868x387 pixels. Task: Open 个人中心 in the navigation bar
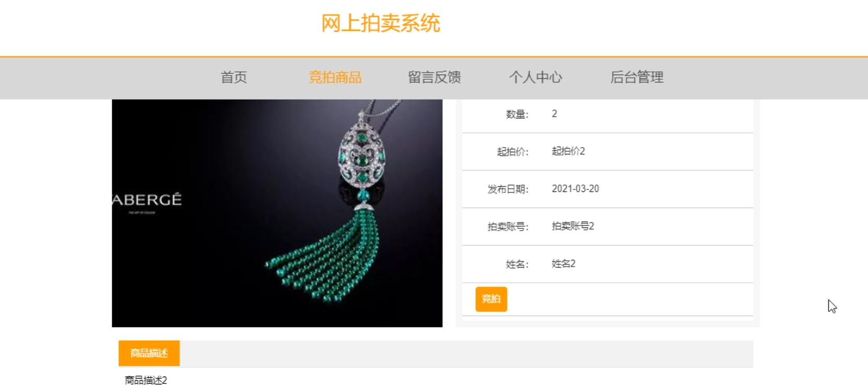click(x=536, y=78)
